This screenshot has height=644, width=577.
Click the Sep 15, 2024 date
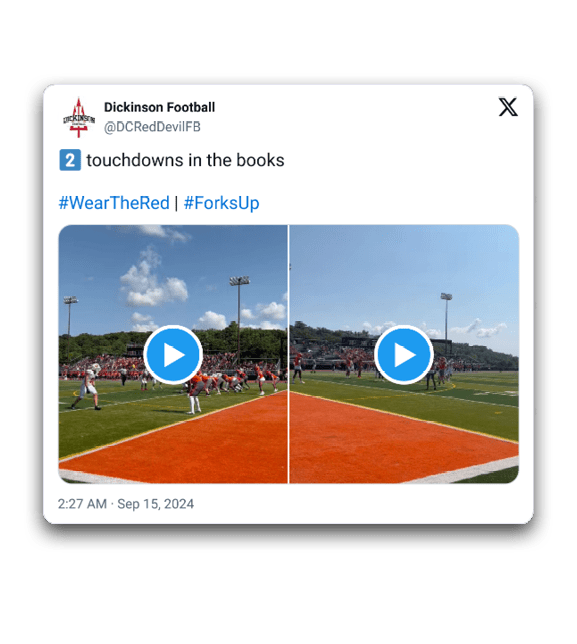156,504
